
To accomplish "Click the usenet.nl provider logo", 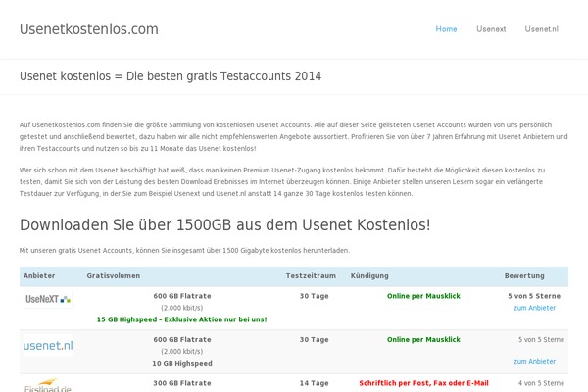I will point(48,346).
